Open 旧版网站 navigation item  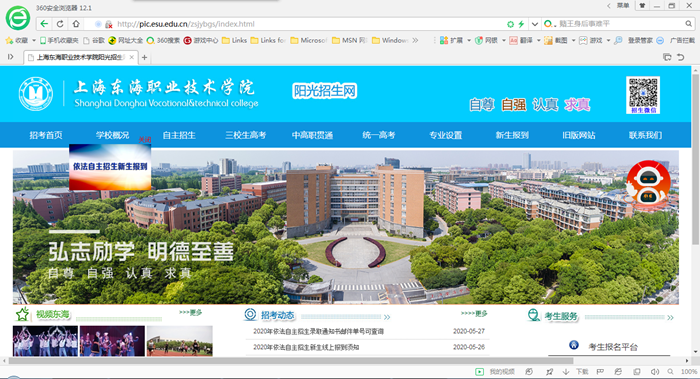(579, 135)
